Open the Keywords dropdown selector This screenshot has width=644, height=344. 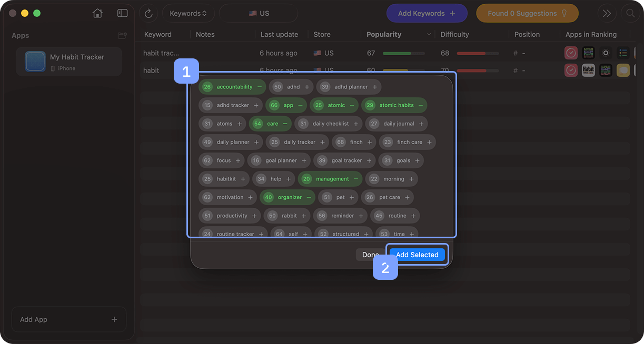pyautogui.click(x=188, y=13)
